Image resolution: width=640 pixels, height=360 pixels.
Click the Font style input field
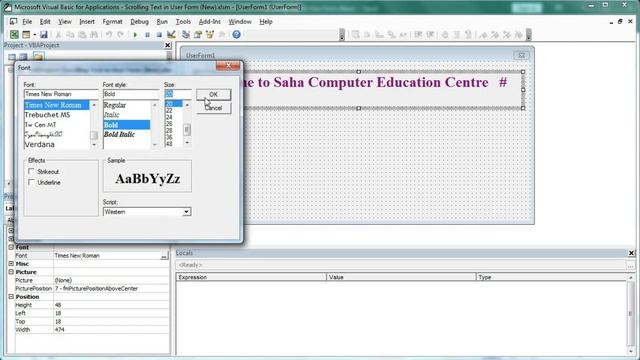131,94
